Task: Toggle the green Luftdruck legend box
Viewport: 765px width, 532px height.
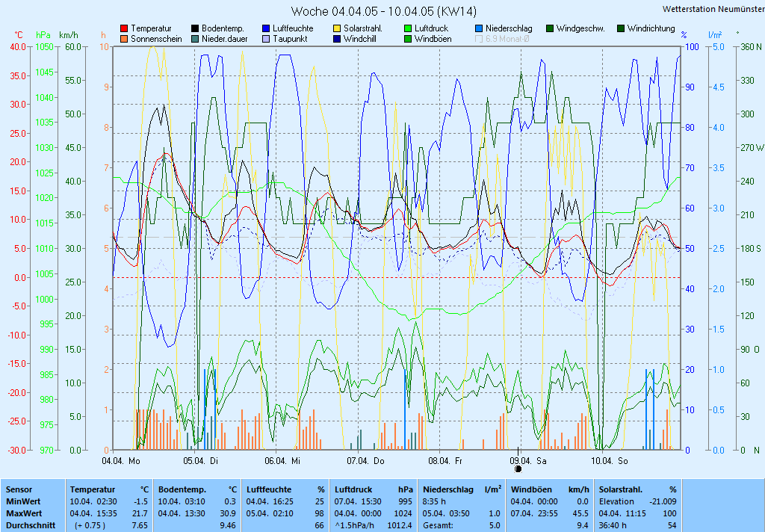Action: pos(408,28)
